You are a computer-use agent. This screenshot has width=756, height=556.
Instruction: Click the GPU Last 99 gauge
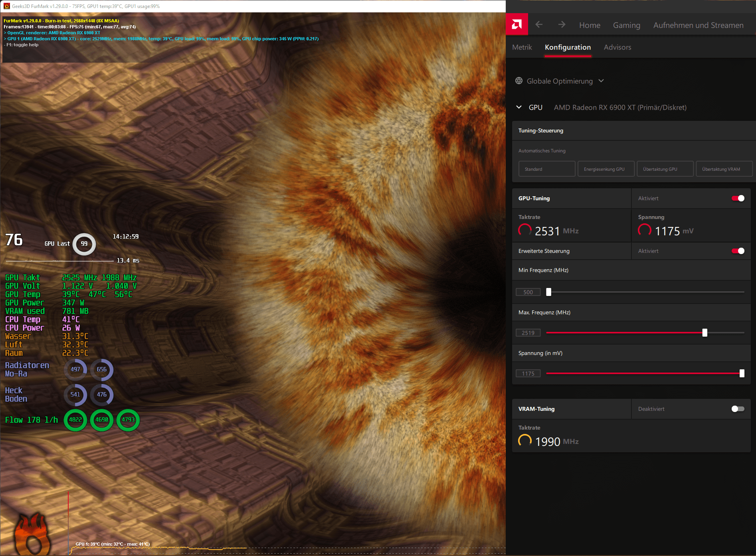tap(84, 244)
